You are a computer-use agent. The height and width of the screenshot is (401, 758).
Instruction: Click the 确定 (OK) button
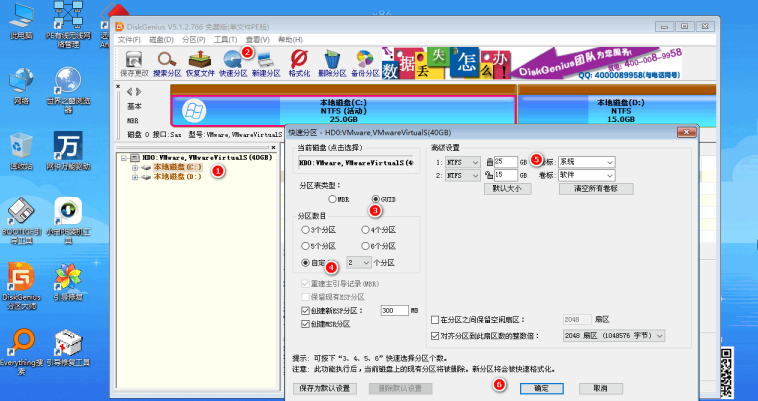coord(541,388)
